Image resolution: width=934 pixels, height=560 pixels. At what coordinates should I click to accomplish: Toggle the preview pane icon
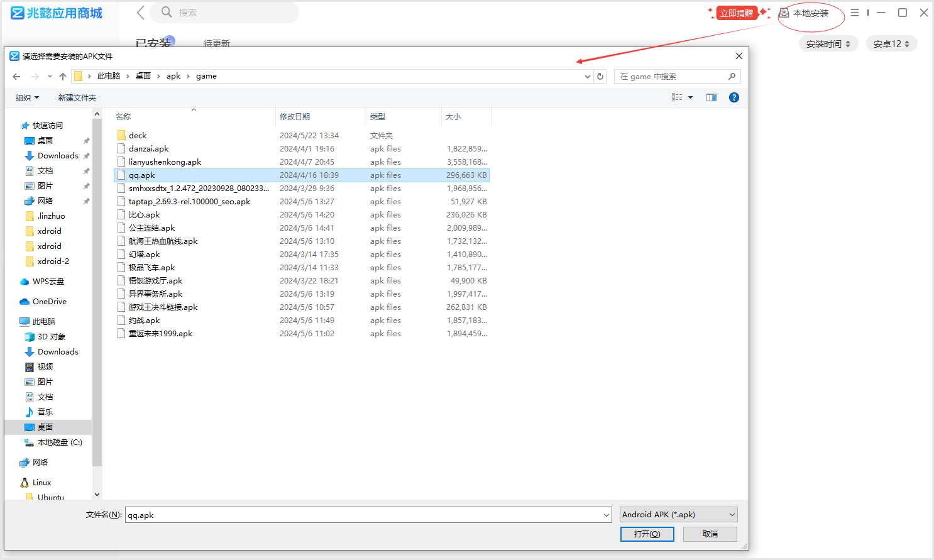711,97
